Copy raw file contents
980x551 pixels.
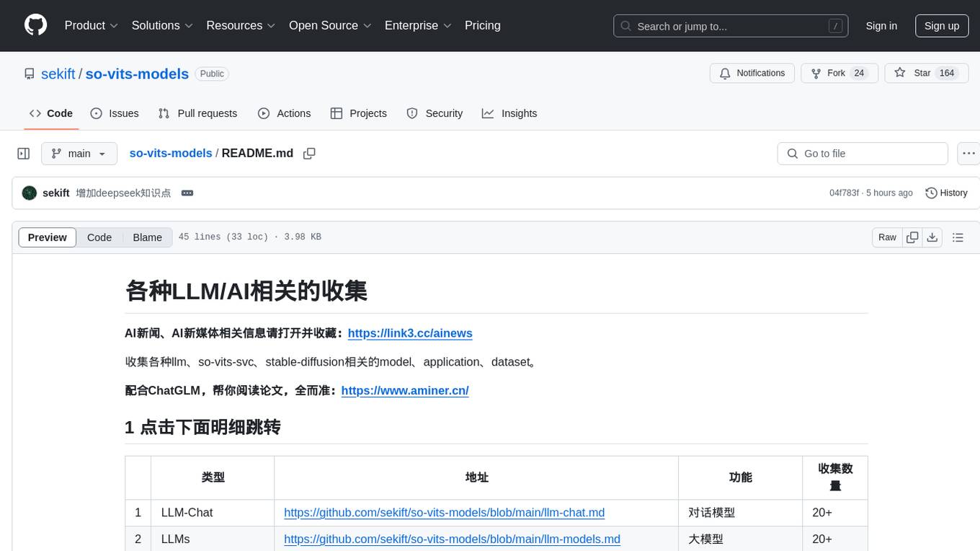[912, 237]
